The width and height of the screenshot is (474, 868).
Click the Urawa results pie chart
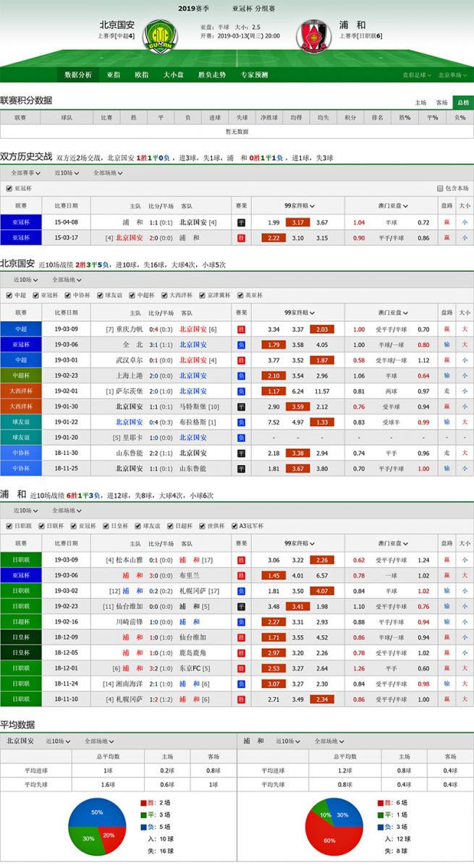tap(334, 827)
